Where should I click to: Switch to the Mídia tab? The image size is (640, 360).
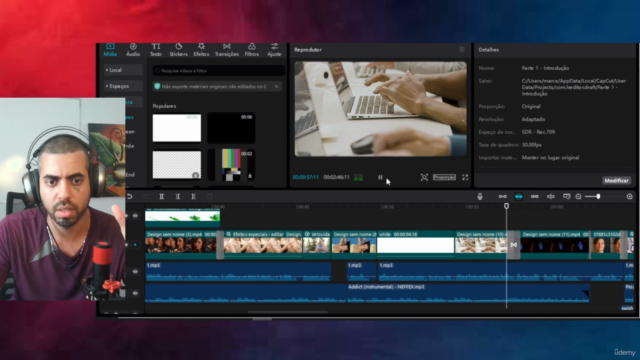click(x=110, y=50)
